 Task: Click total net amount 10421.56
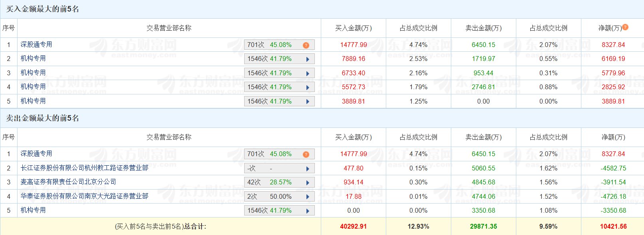click(x=613, y=226)
